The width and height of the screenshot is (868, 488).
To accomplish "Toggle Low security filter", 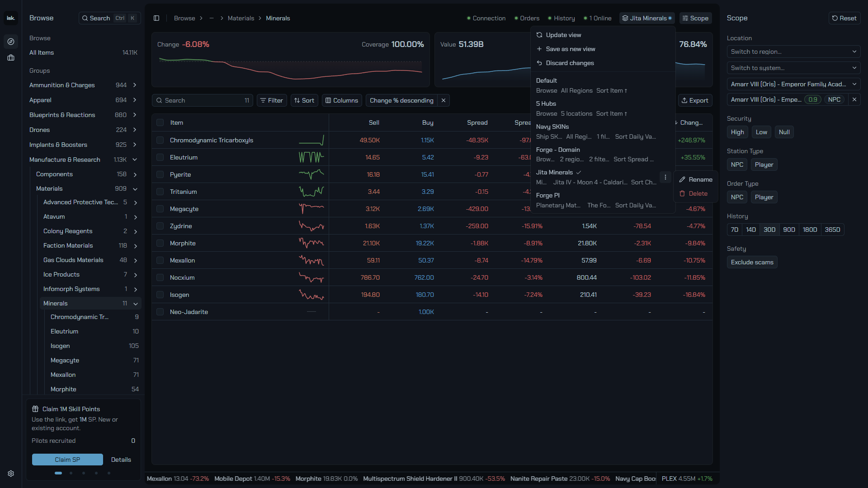I will click(x=761, y=132).
